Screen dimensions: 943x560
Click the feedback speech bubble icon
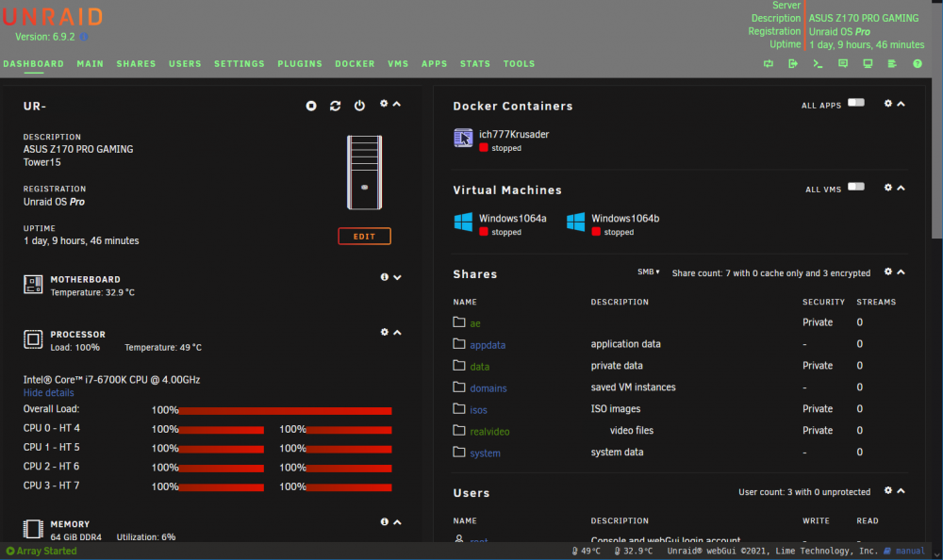tap(843, 64)
